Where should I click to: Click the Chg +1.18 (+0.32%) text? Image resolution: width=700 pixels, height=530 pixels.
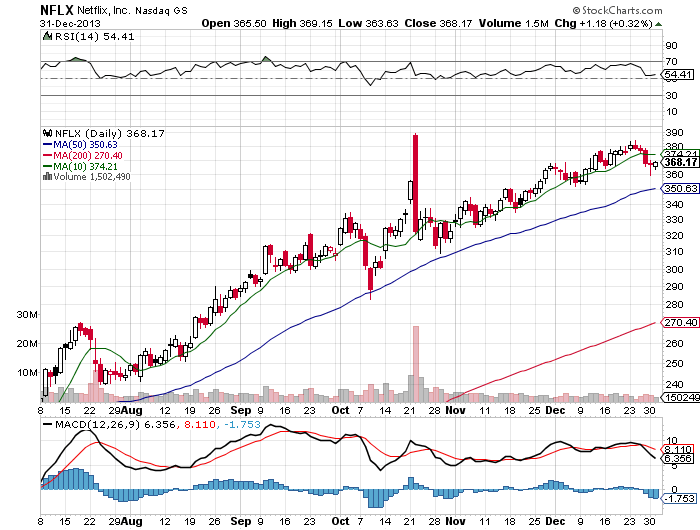point(604,23)
